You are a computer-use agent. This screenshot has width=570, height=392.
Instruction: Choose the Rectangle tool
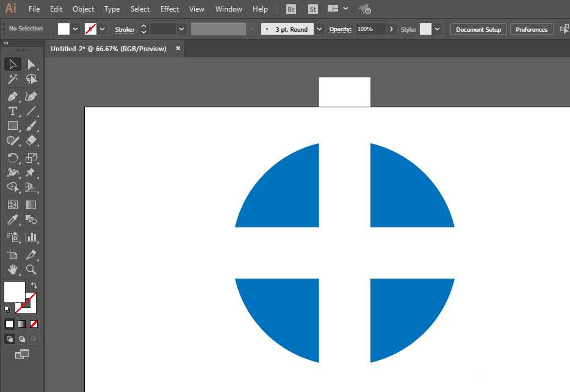click(x=12, y=126)
